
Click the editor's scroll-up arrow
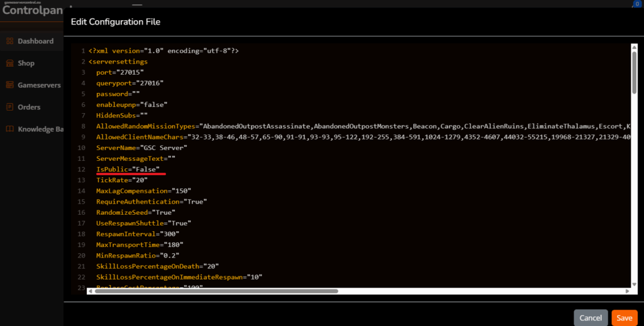click(635, 48)
